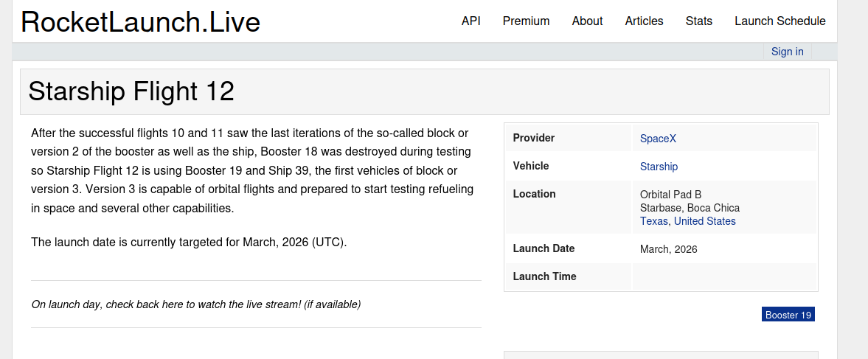Open the API page from navigation
The image size is (868, 359).
point(471,21)
